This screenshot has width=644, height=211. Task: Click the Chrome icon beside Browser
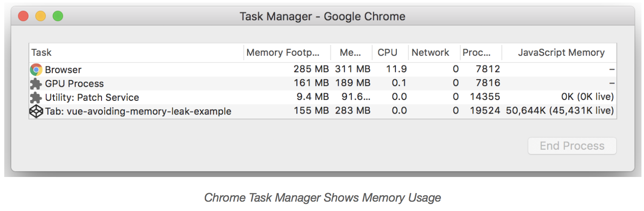click(36, 69)
